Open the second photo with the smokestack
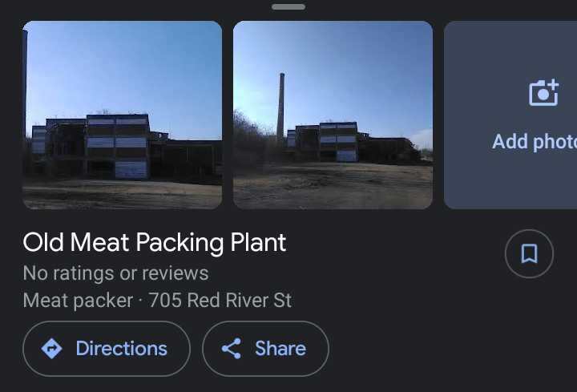This screenshot has height=392, width=577. click(x=333, y=115)
